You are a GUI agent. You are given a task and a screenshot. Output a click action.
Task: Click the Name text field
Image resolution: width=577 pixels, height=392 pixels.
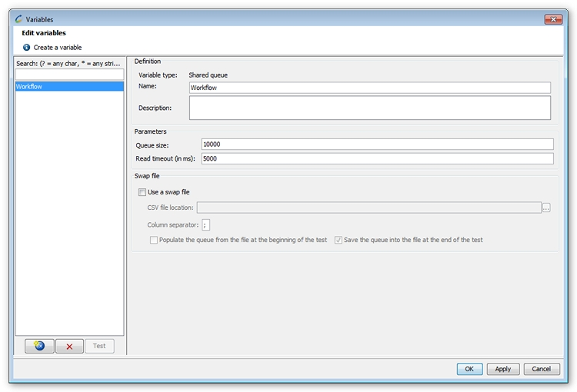click(369, 88)
